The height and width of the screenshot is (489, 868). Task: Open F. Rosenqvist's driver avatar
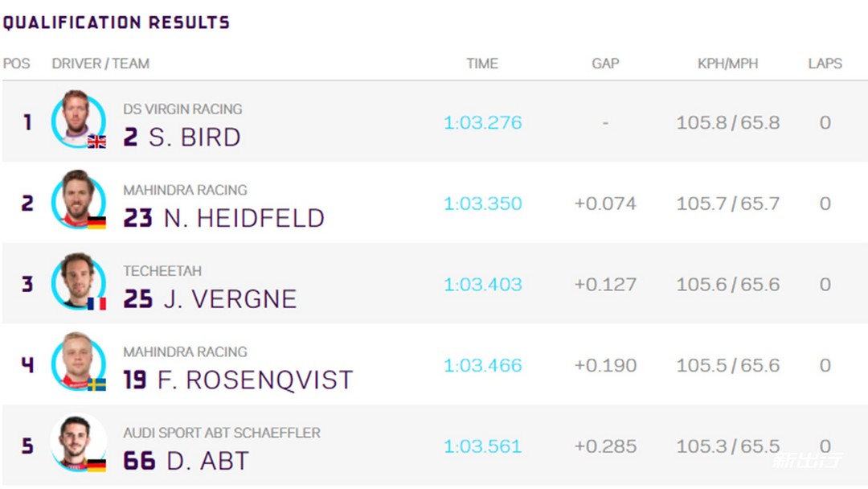(x=78, y=362)
